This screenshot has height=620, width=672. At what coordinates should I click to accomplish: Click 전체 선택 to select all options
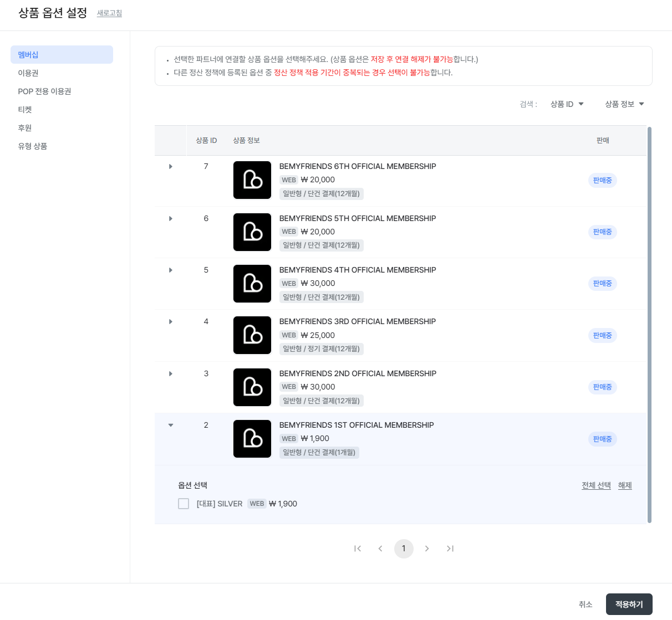click(x=596, y=485)
